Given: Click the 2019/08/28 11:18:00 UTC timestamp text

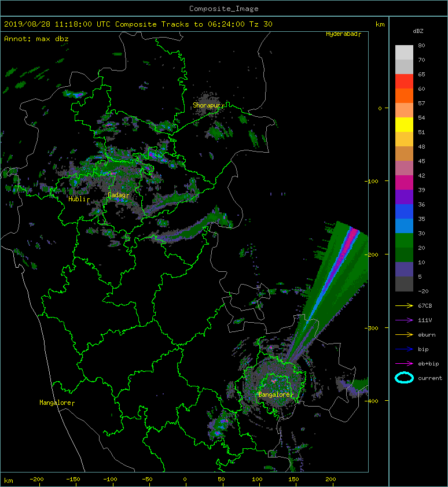Looking at the screenshot, I should [57, 24].
